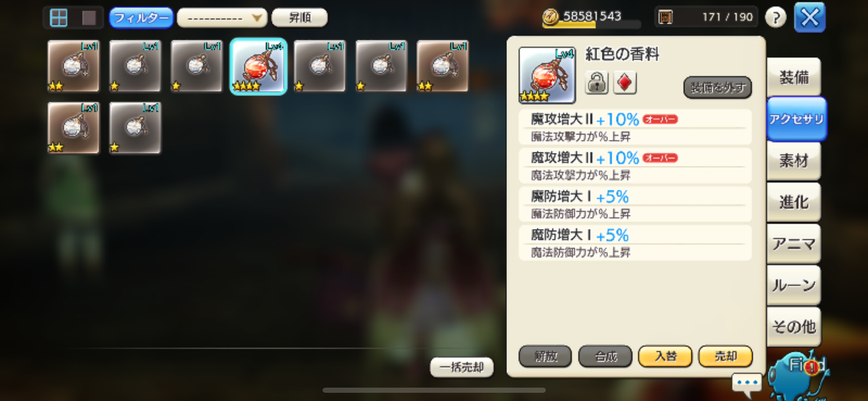This screenshot has height=401, width=868.
Task: Switch to the 装備 tab
Action: click(x=794, y=77)
